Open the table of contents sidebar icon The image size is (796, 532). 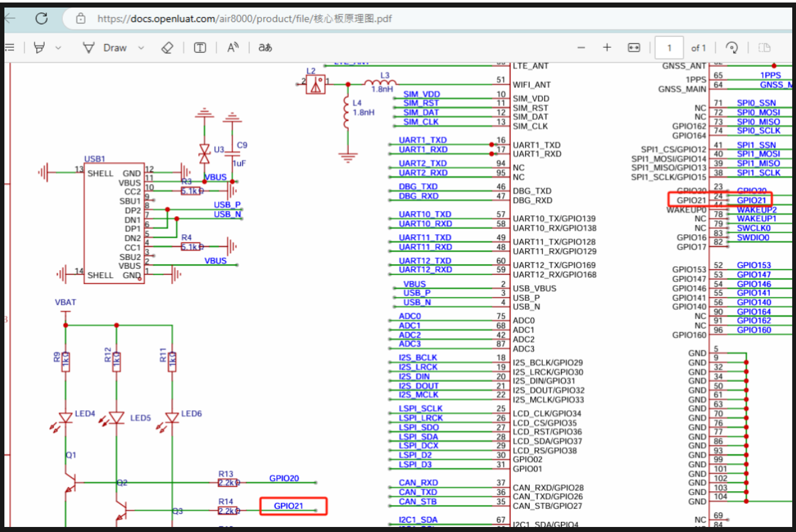[x=9, y=48]
